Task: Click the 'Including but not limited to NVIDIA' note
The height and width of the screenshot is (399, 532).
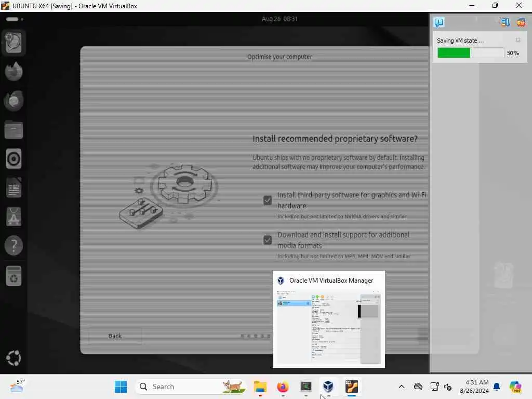Action: click(342, 217)
